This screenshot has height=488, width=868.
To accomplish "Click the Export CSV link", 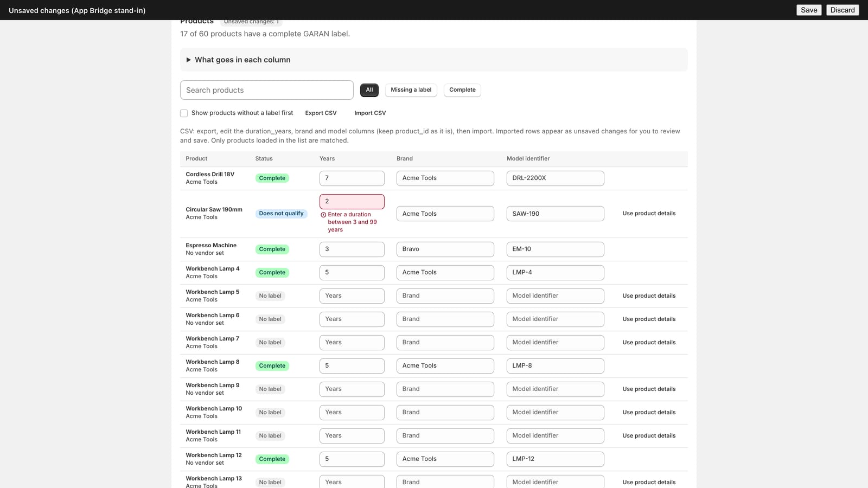I will coord(321,113).
